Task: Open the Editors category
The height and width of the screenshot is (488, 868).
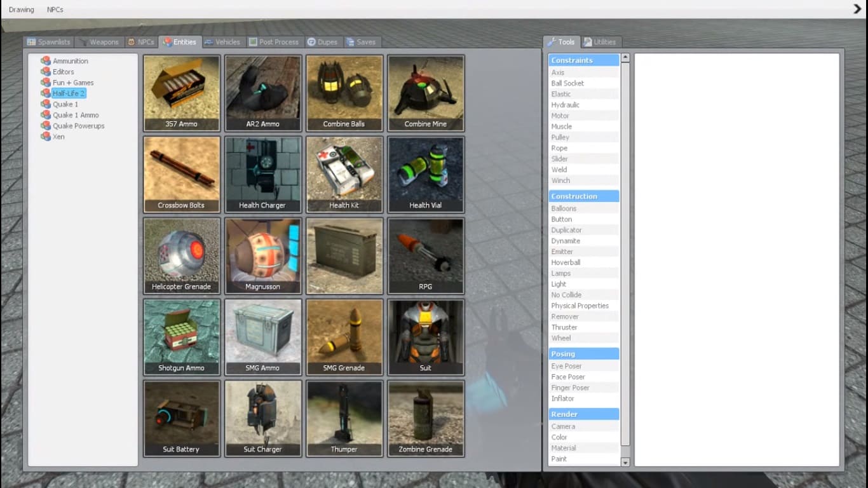Action: tap(58, 72)
